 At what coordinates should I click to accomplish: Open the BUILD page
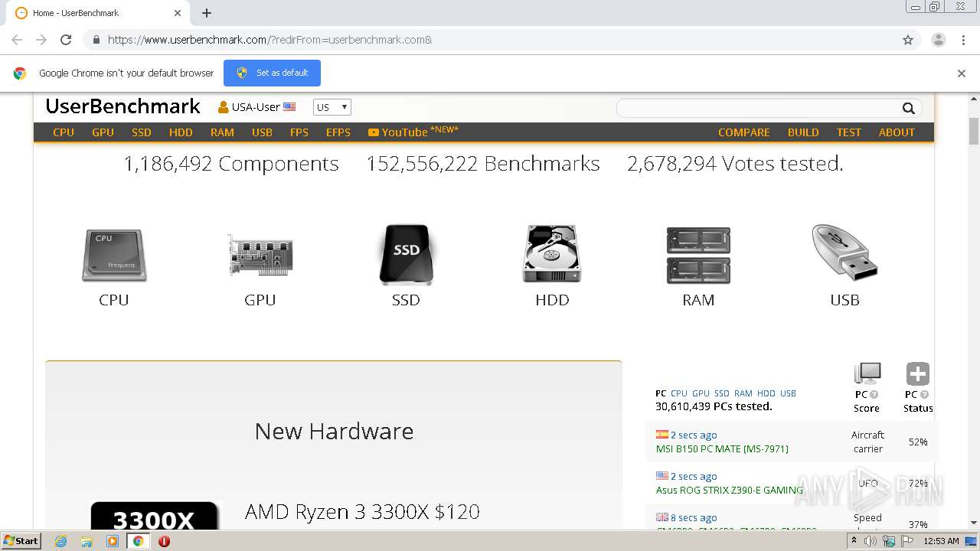[803, 132]
